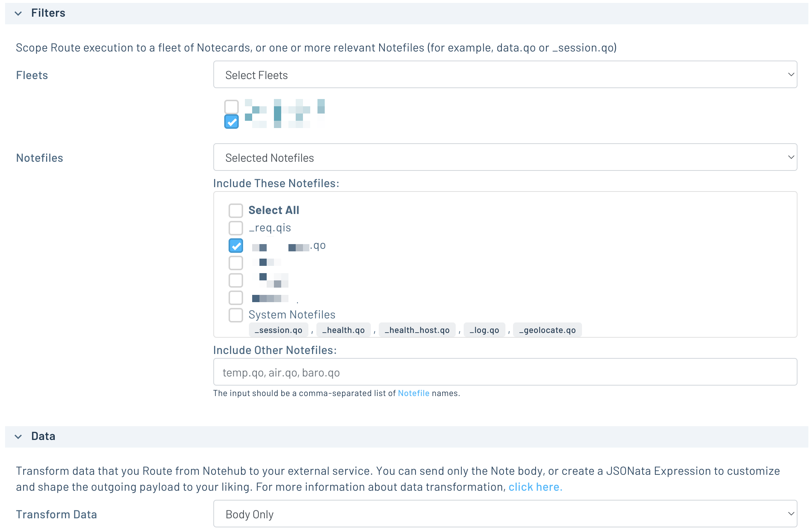Screen dimensions: 812x531
Task: Tick the System Notefiles checkbox
Action: click(x=236, y=315)
